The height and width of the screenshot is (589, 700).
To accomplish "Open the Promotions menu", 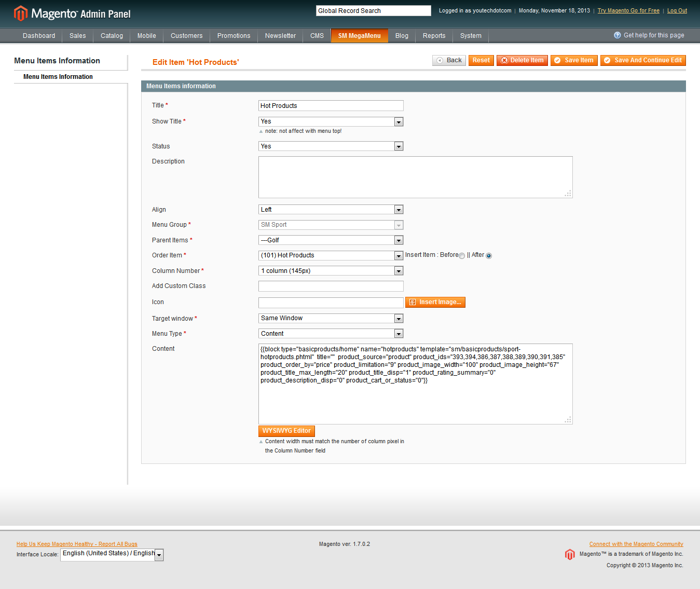I will pos(234,36).
